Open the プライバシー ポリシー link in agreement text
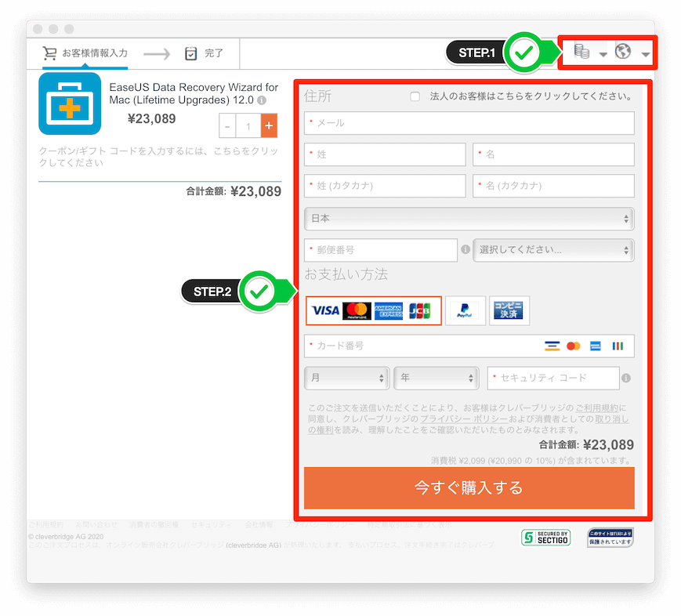Viewport: 681px width, 616px height. point(464,419)
